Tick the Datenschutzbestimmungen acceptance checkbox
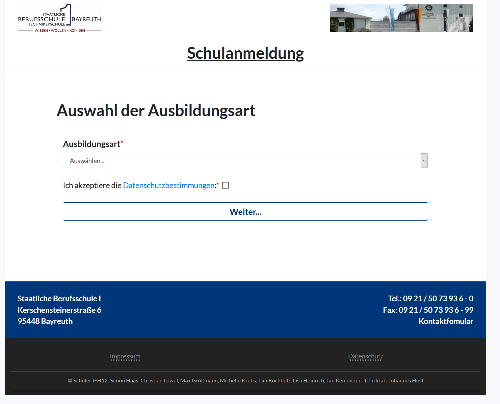The height and width of the screenshot is (404, 500). [x=225, y=185]
